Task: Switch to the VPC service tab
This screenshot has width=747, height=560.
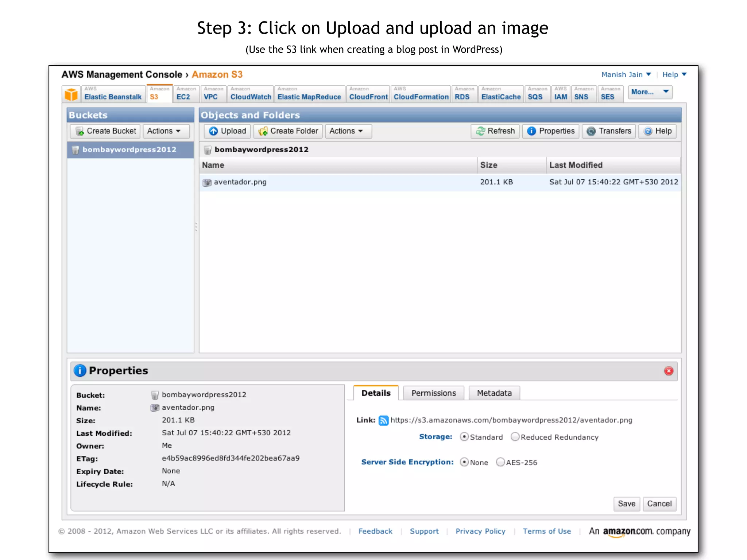Action: coord(213,94)
